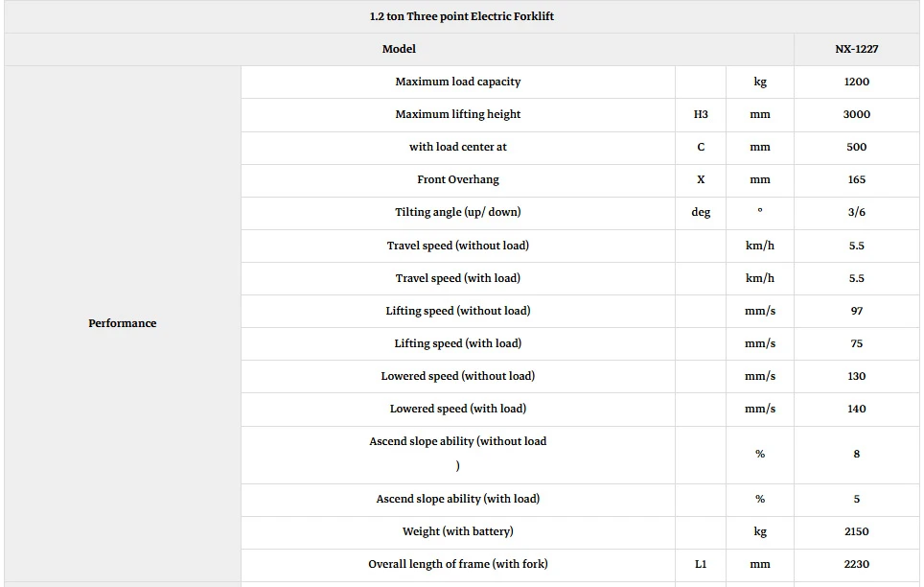The height and width of the screenshot is (587, 924).
Task: Click the 'Front Overhang' row label
Action: 458,179
